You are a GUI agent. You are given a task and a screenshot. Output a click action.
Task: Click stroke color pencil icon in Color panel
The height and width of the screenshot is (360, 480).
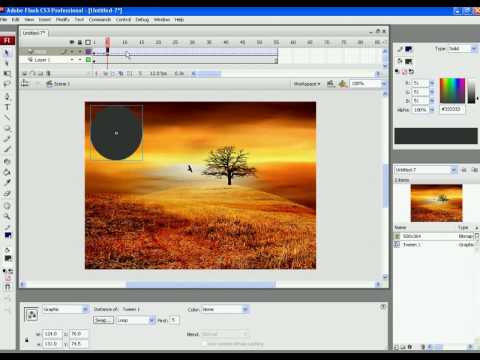click(x=400, y=49)
